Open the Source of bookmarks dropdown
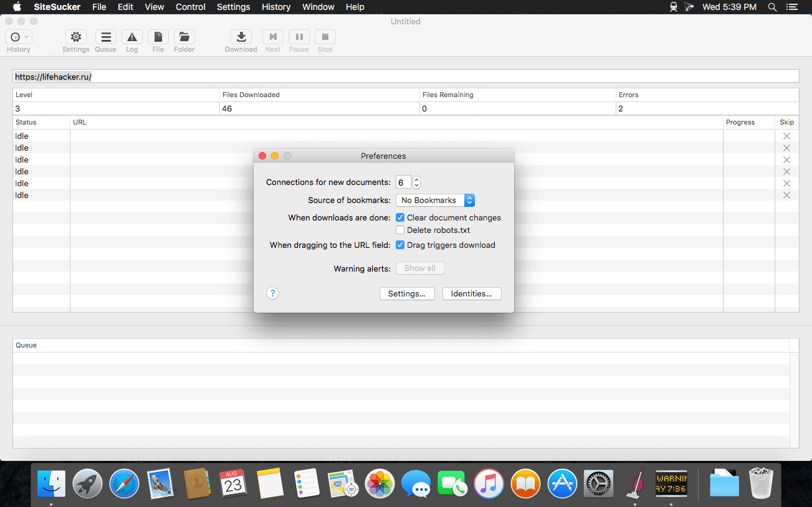Screen dimensions: 812x507 click(x=435, y=201)
